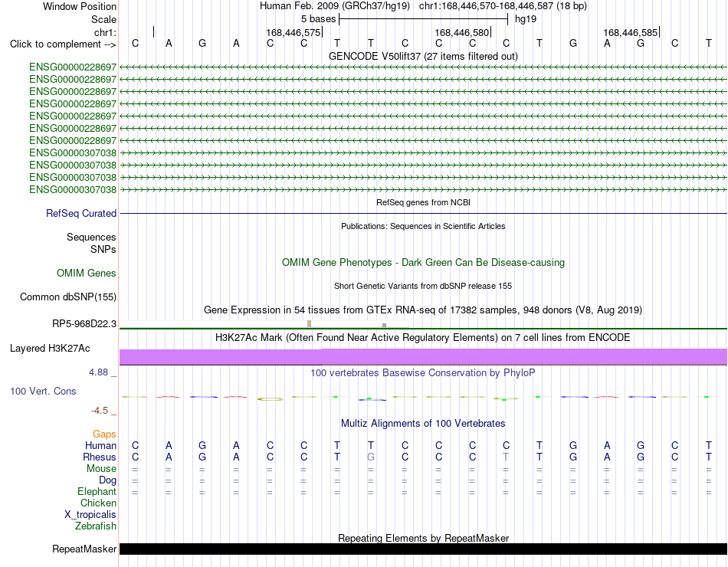
Task: Click the '-4.5' PhyloP lower limit
Action: (100, 411)
